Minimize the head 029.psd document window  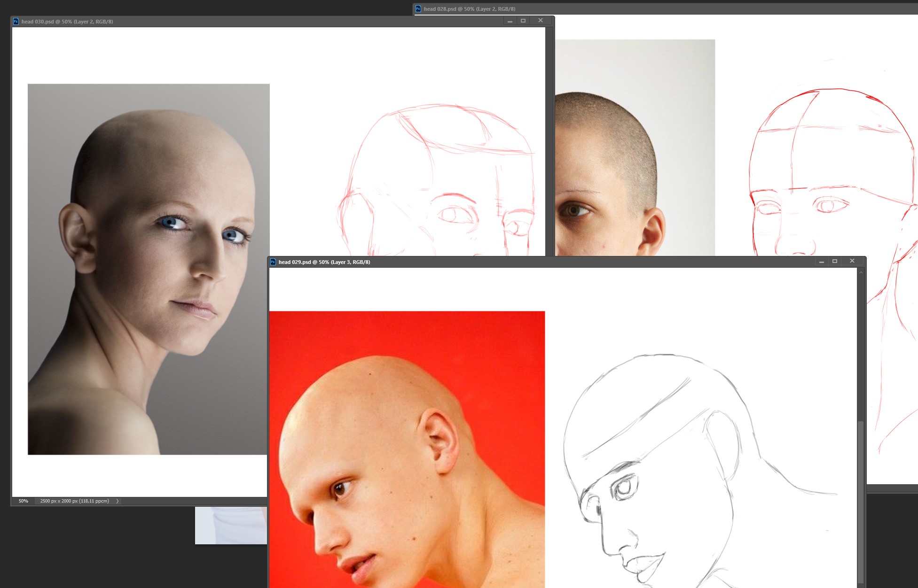tap(821, 262)
